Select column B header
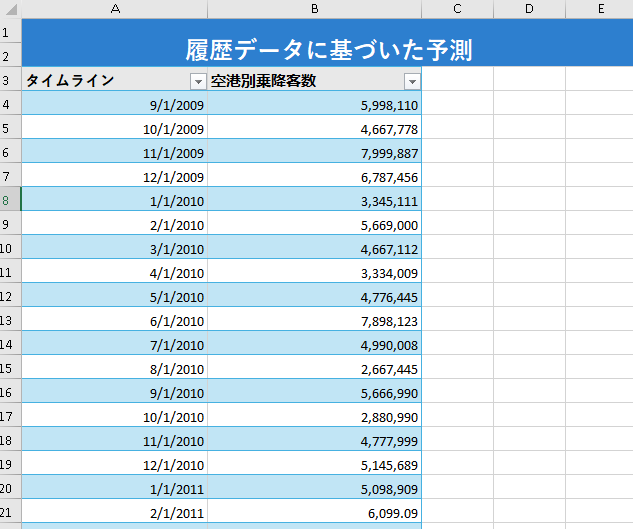Viewport: 633px width, 529px height. pos(314,9)
